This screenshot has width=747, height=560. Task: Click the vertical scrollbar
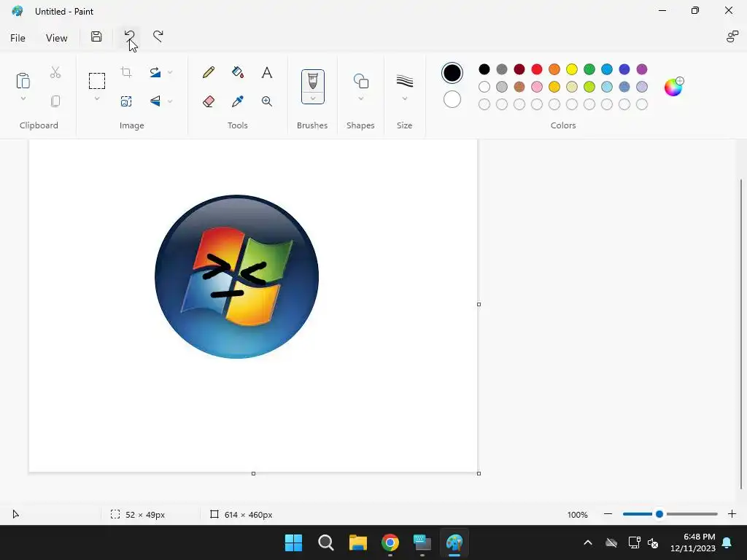point(741,333)
